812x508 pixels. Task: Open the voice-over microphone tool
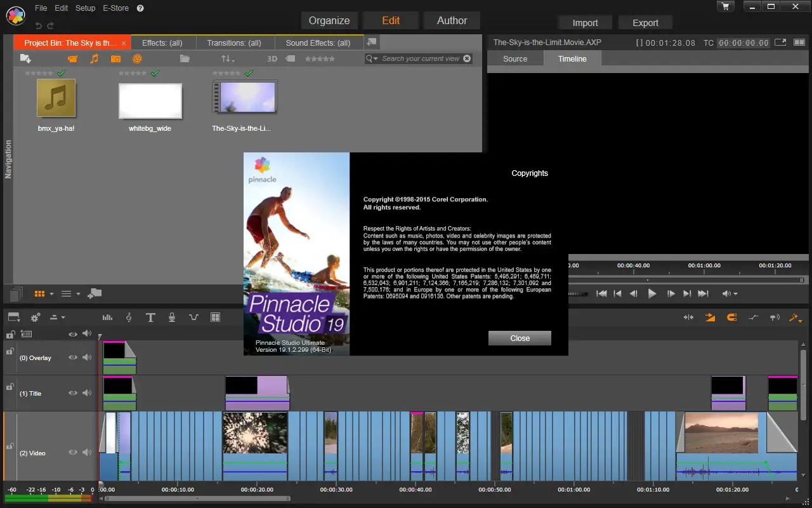click(x=172, y=317)
